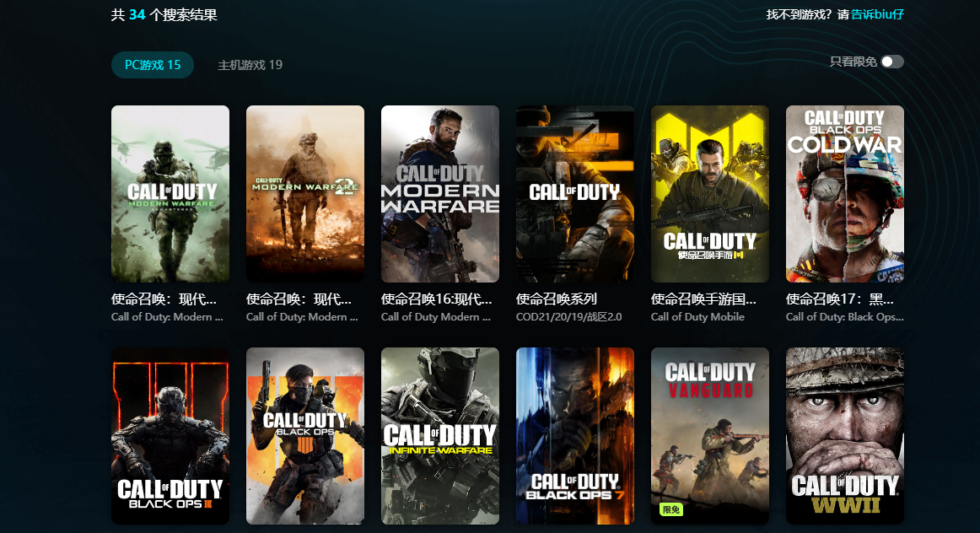The width and height of the screenshot is (980, 533).
Task: Click title 使命召唤16:现代...
Action: pos(436,299)
